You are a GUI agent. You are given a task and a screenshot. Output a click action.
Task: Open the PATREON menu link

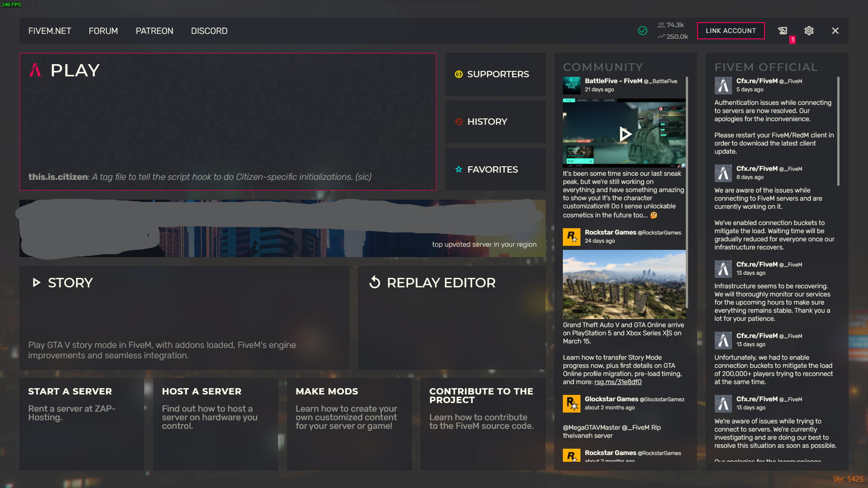pos(154,31)
